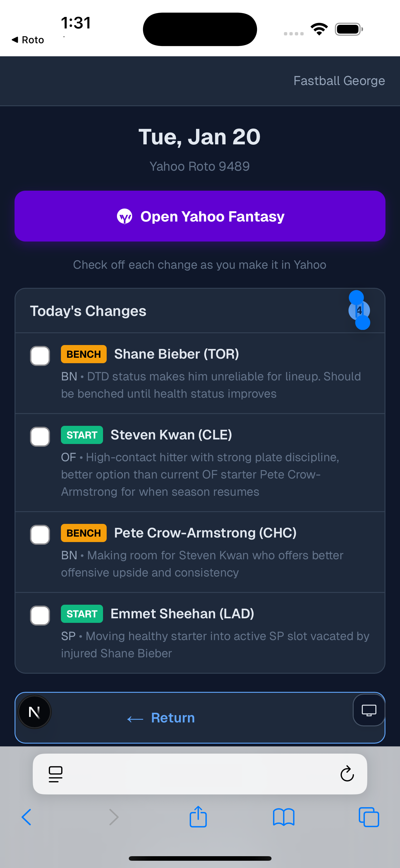
Task: Tap the reload icon in Safari address bar
Action: point(347,774)
